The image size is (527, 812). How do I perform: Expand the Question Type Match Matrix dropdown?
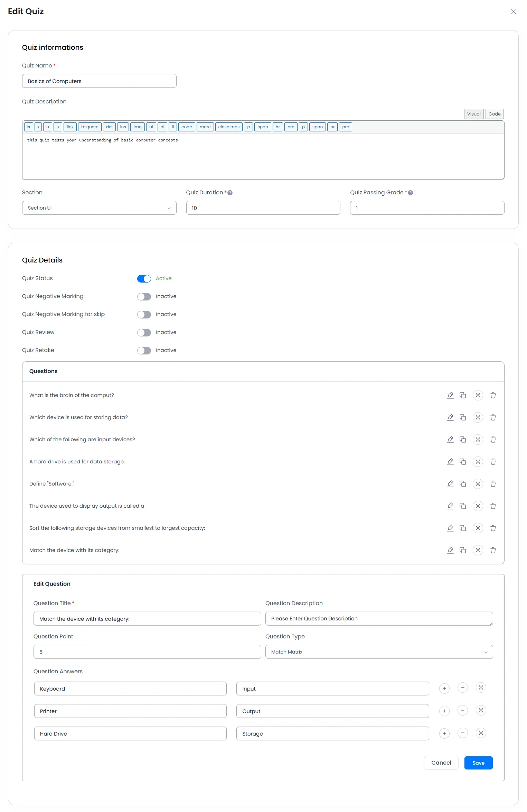pyautogui.click(x=379, y=652)
